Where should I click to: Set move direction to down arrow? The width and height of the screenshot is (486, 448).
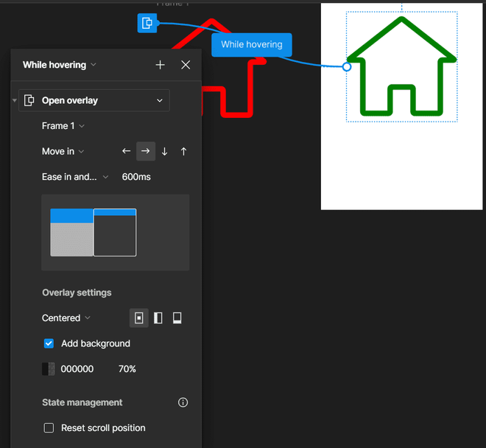[x=165, y=151]
